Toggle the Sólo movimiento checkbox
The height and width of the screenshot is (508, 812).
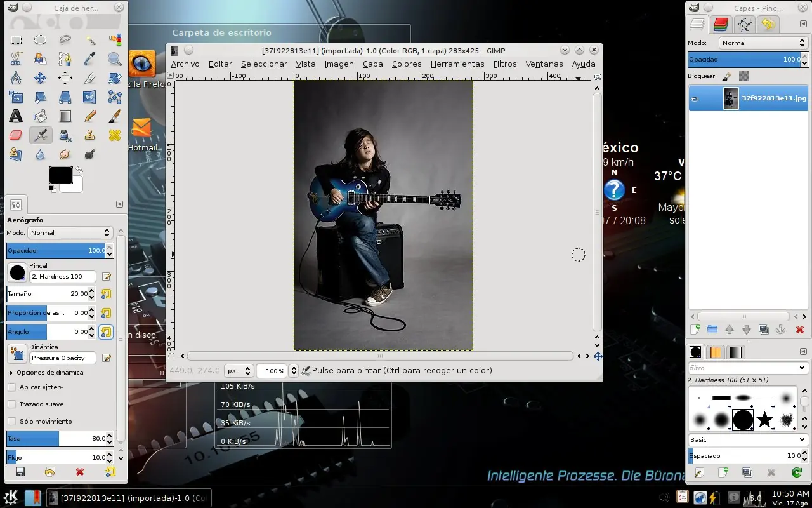(11, 422)
